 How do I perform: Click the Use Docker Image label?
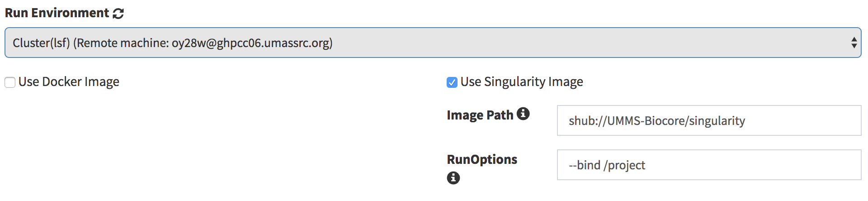click(69, 82)
